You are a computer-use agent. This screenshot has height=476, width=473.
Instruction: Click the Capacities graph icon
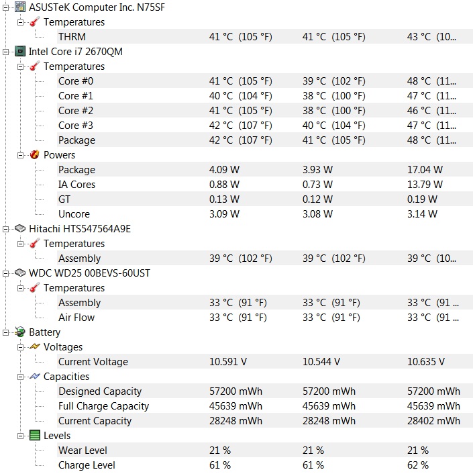[35, 376]
